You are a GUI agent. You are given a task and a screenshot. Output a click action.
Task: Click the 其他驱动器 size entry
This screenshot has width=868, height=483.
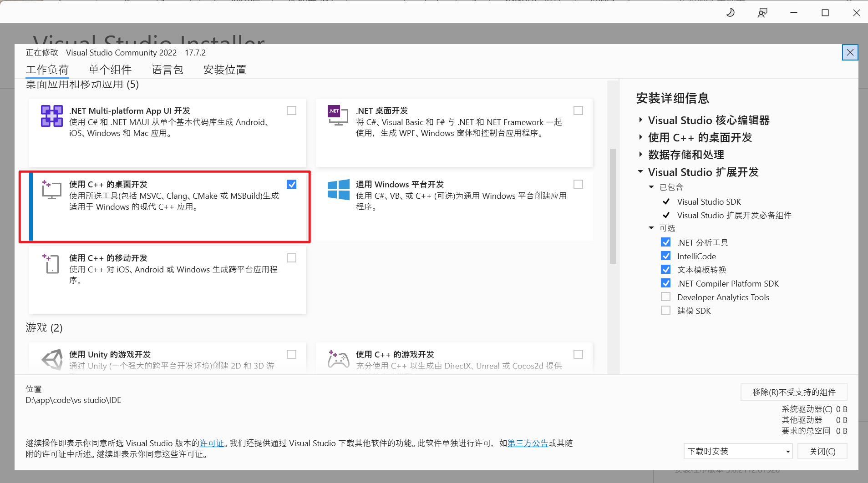814,420
